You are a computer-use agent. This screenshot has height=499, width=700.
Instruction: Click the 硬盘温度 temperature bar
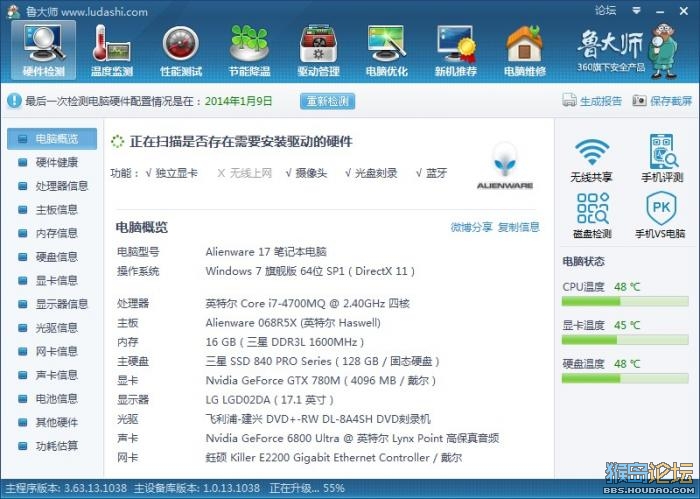(x=625, y=378)
